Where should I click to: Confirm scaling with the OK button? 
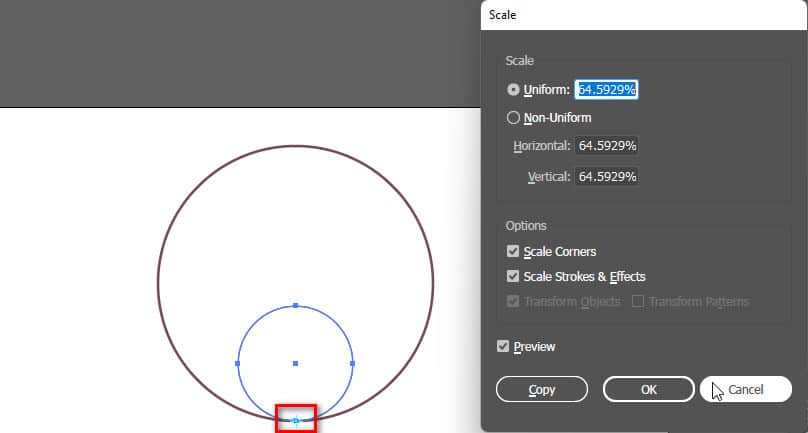[x=649, y=389]
